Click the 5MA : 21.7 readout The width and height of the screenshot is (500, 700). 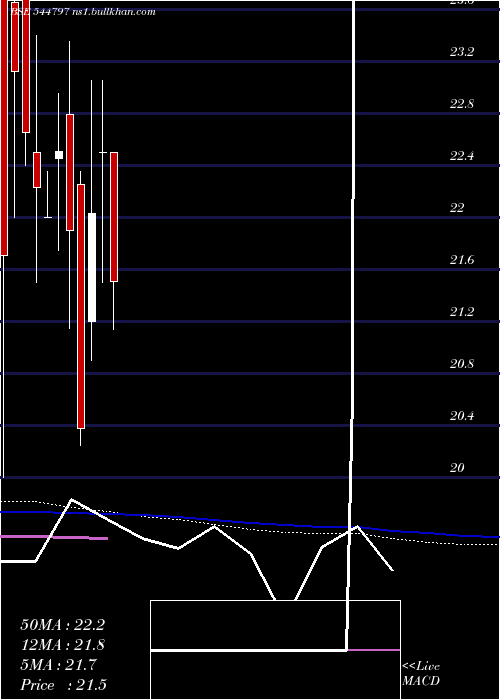[58, 665]
